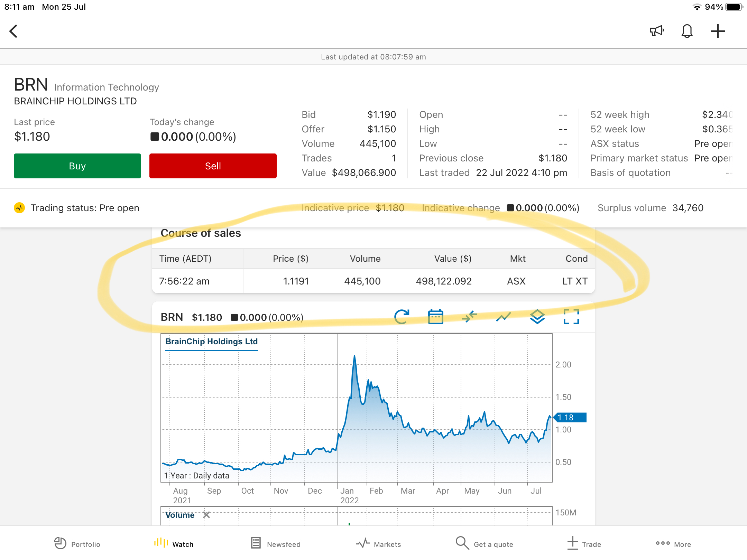
Task: Tap the trading status pulse icon
Action: [x=19, y=208]
